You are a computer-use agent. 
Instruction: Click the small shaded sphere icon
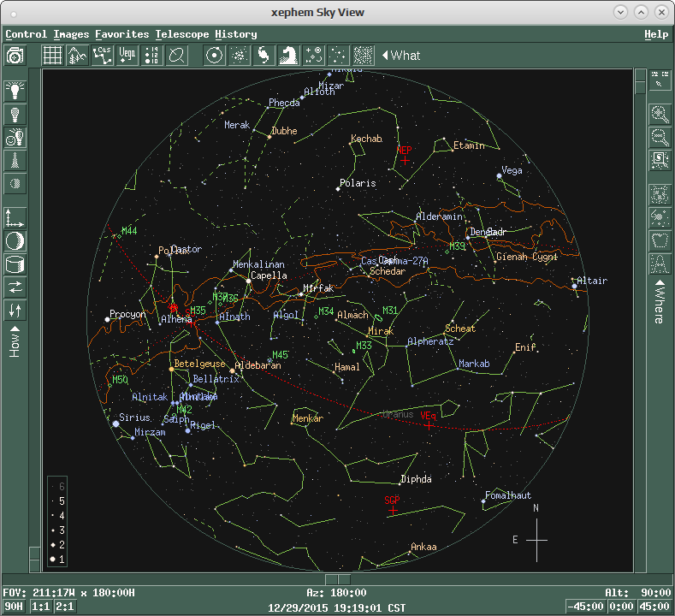(x=15, y=184)
